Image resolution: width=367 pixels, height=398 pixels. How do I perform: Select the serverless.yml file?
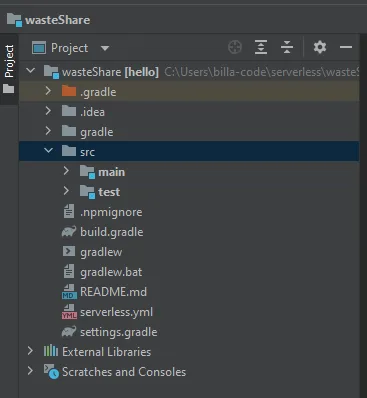(116, 312)
